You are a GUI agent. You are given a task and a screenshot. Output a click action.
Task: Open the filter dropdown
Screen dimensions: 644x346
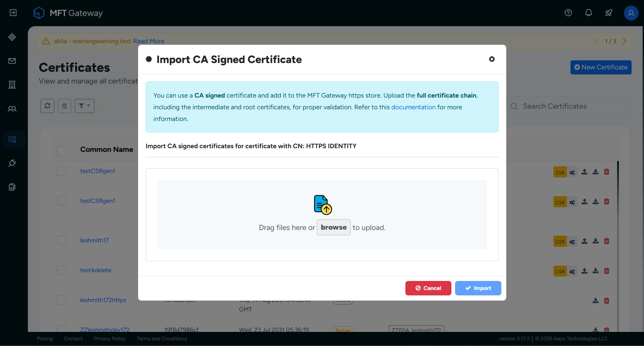pos(84,106)
